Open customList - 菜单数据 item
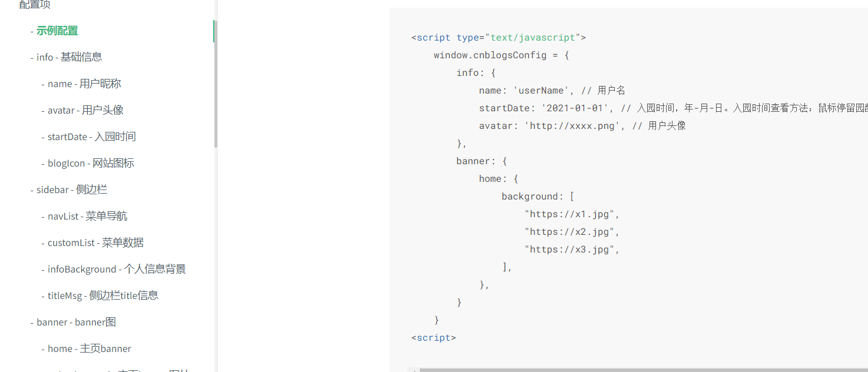The height and width of the screenshot is (372, 868). (95, 243)
